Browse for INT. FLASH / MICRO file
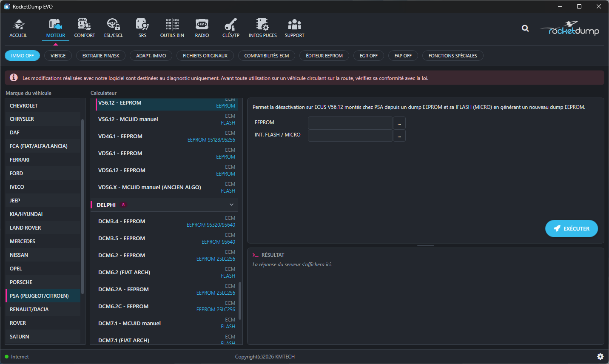Viewport: 609px width, 364px height. [x=399, y=135]
